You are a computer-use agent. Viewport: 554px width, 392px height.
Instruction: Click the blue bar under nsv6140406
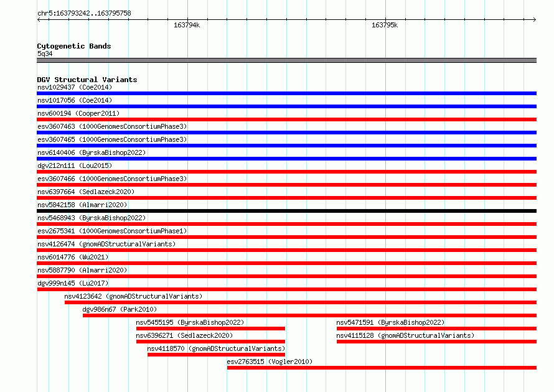pyautogui.click(x=286, y=159)
